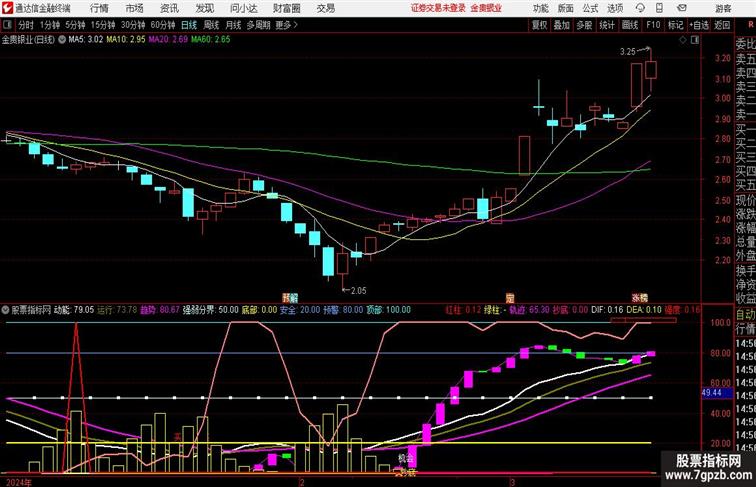Click the 证券交易未登录 status link
Viewport: 756px width, 487px height.
click(438, 8)
